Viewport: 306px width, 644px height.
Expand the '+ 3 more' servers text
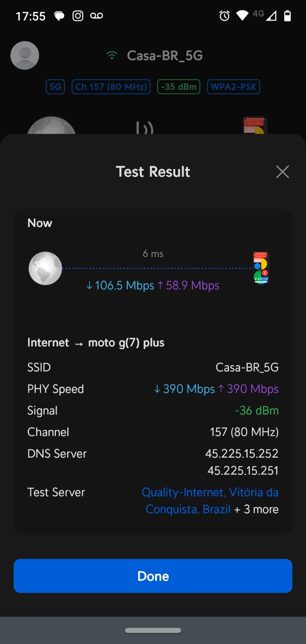click(256, 509)
